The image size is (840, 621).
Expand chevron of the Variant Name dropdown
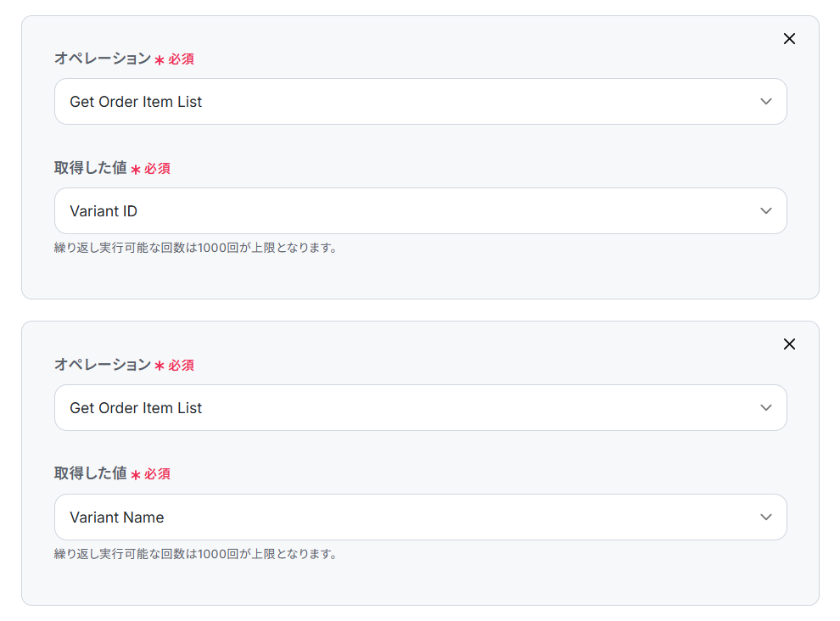click(x=766, y=517)
